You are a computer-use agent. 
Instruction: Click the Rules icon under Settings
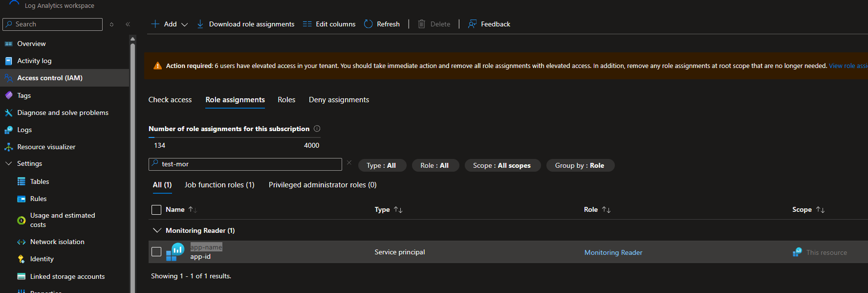coord(22,199)
